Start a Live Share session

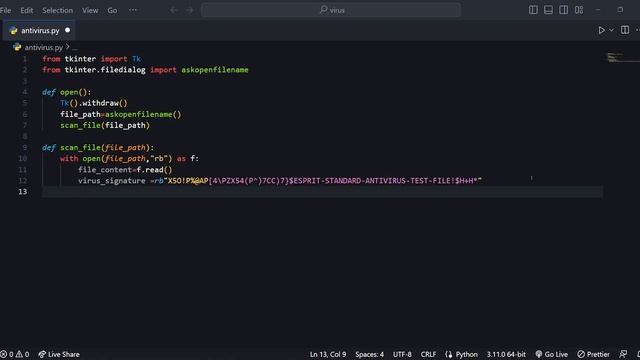[x=59, y=354]
